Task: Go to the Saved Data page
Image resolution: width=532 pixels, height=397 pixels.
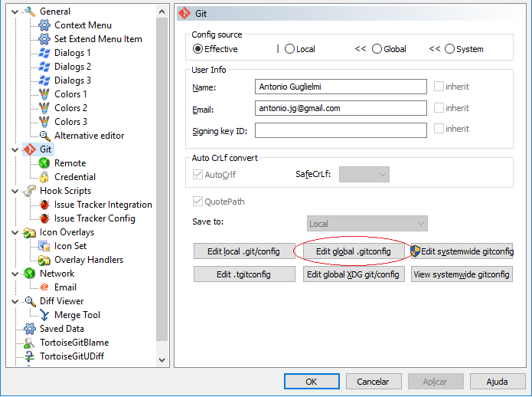Action: [x=62, y=329]
